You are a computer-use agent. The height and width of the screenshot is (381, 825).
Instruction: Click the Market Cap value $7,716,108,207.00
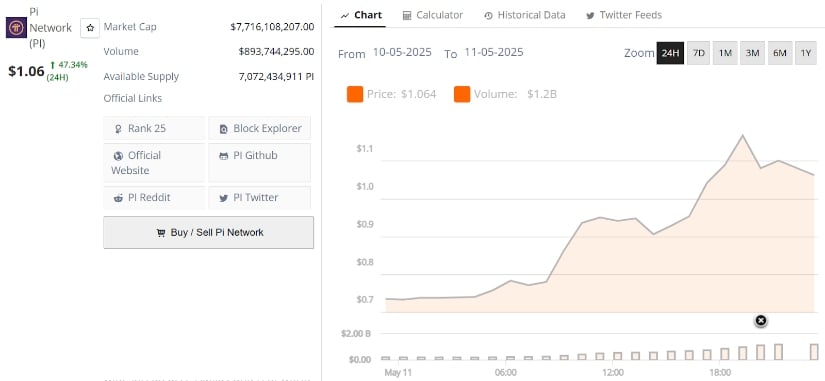coord(272,26)
